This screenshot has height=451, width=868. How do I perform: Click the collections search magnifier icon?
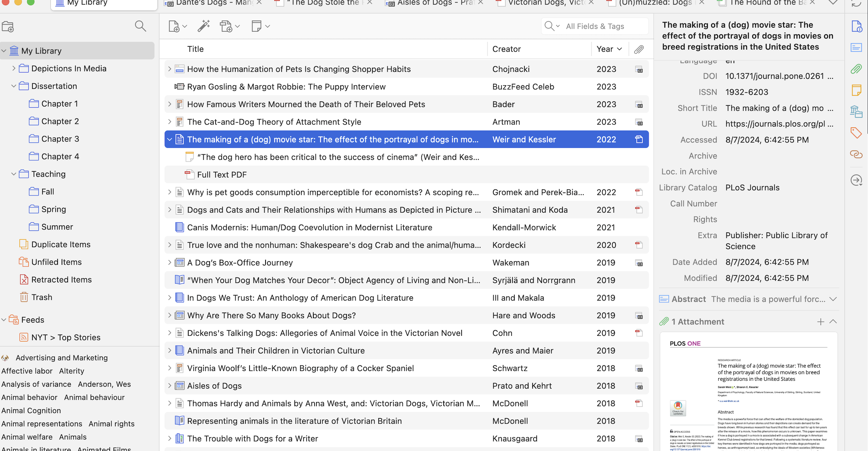(140, 26)
